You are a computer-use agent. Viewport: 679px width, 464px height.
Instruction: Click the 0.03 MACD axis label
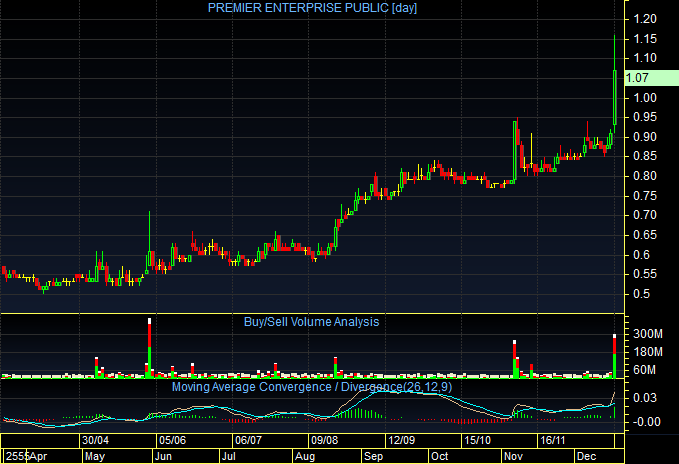point(645,398)
